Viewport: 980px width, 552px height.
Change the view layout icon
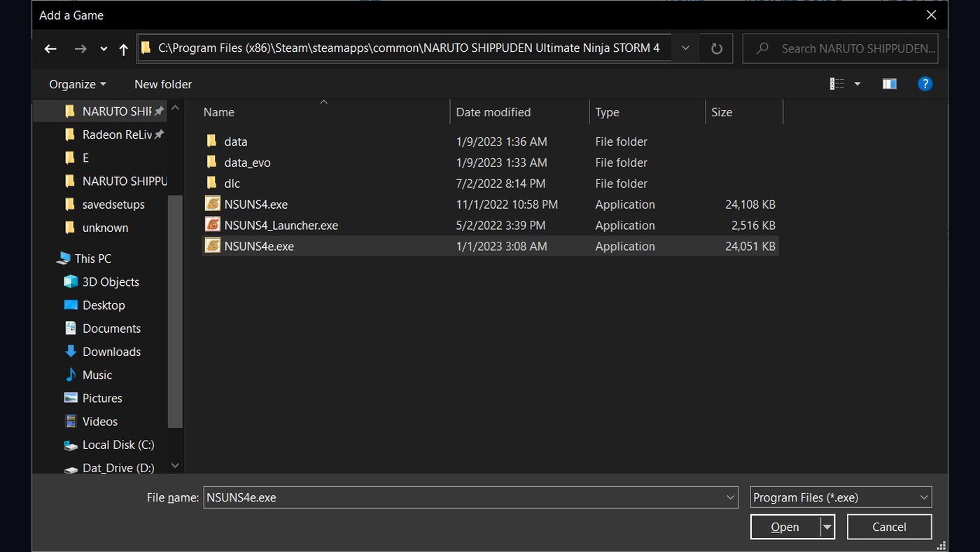point(836,84)
